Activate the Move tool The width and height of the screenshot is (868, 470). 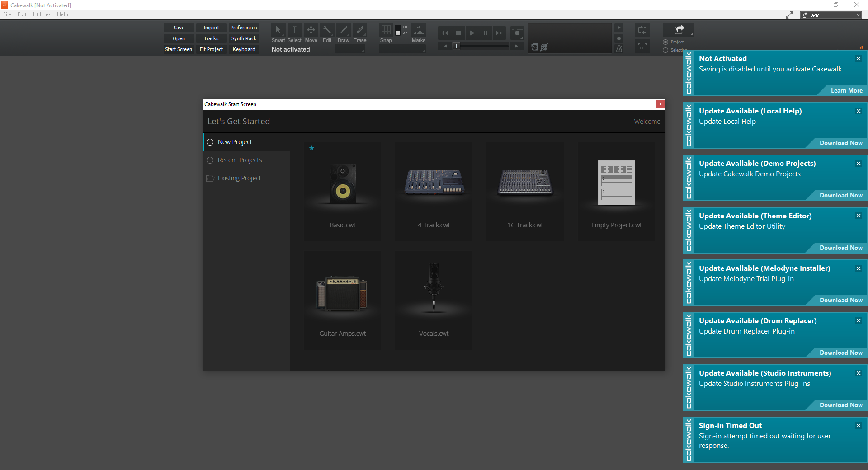(x=311, y=30)
